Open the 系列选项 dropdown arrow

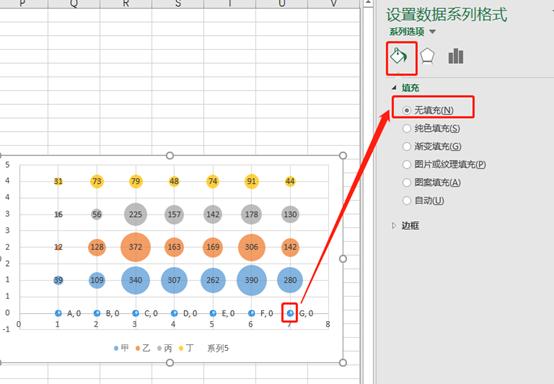[432, 32]
